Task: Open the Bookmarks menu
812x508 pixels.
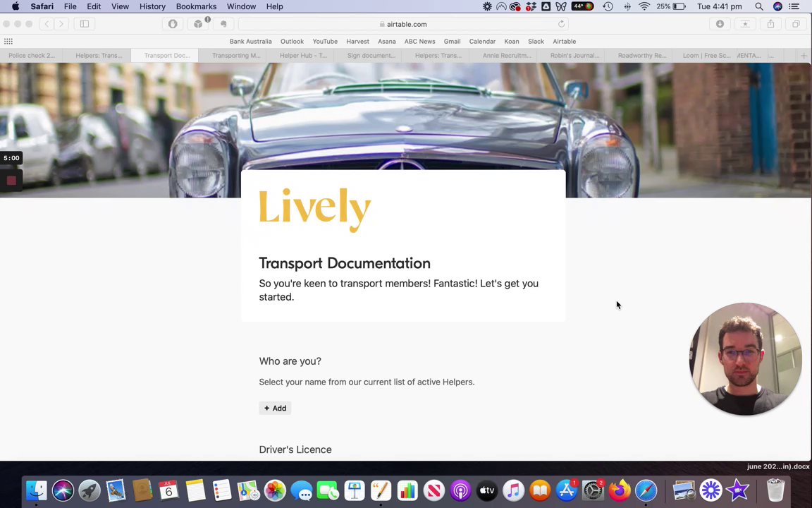Action: 196,7
